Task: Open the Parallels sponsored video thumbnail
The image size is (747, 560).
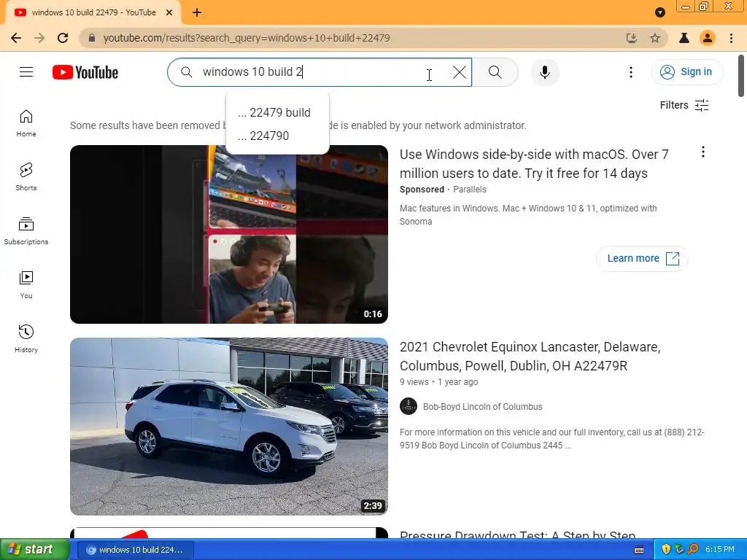Action: tap(228, 234)
